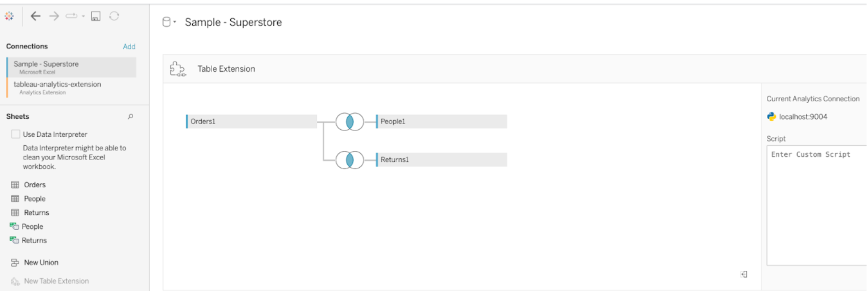This screenshot has width=868, height=291.
Task: Click the forward arrow icon
Action: click(x=54, y=16)
